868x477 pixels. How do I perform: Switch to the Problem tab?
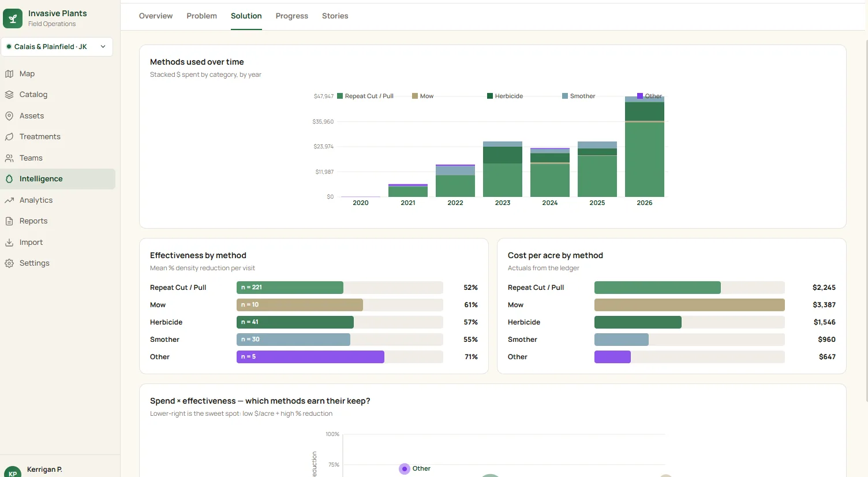point(201,16)
